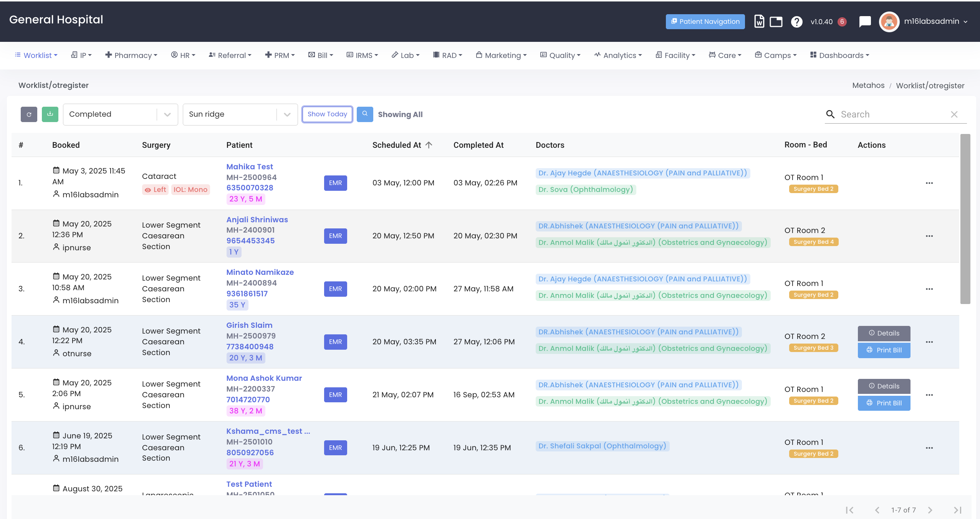Open three-dots menu for Mahika Test row

pos(929,183)
